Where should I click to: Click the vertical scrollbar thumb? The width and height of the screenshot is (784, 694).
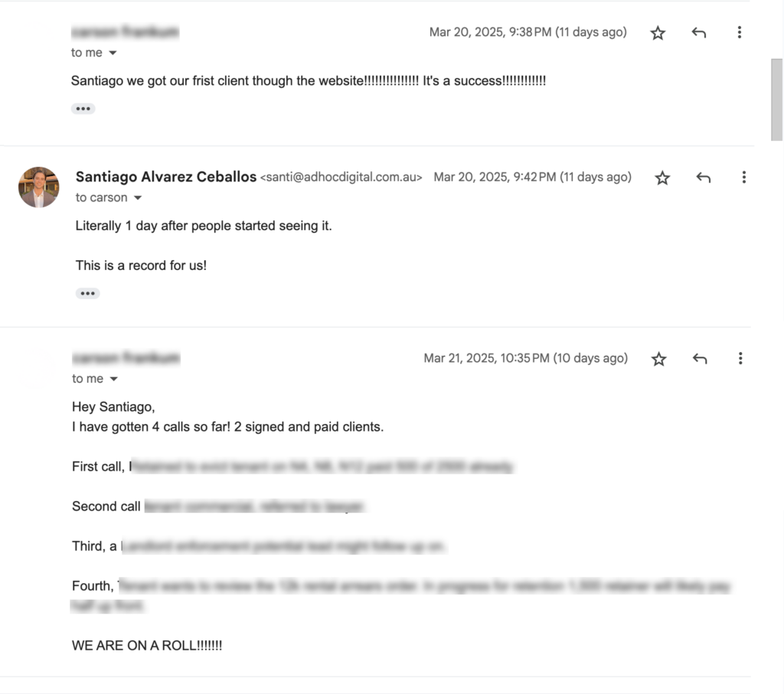tap(776, 100)
